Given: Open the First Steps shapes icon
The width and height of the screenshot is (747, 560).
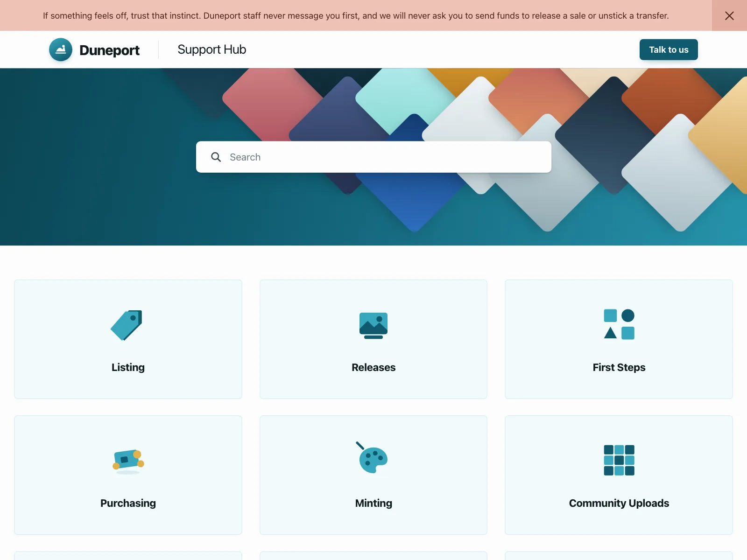Looking at the screenshot, I should (x=619, y=324).
